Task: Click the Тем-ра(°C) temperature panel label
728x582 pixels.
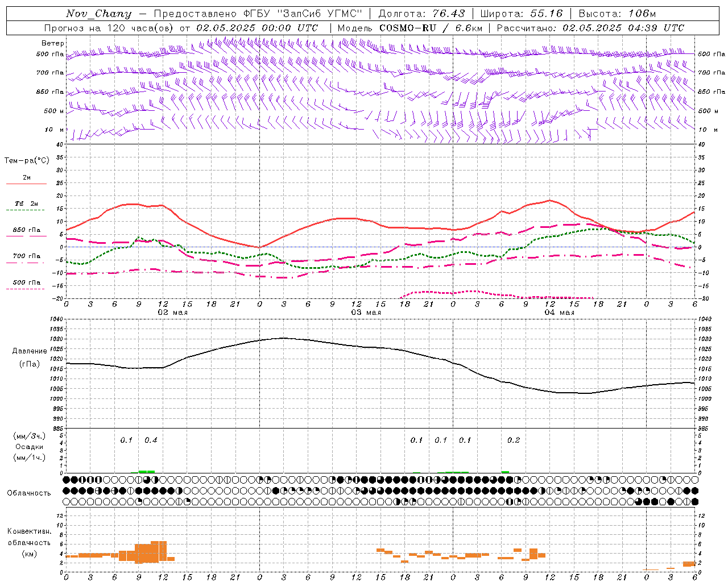Action: coord(27,161)
